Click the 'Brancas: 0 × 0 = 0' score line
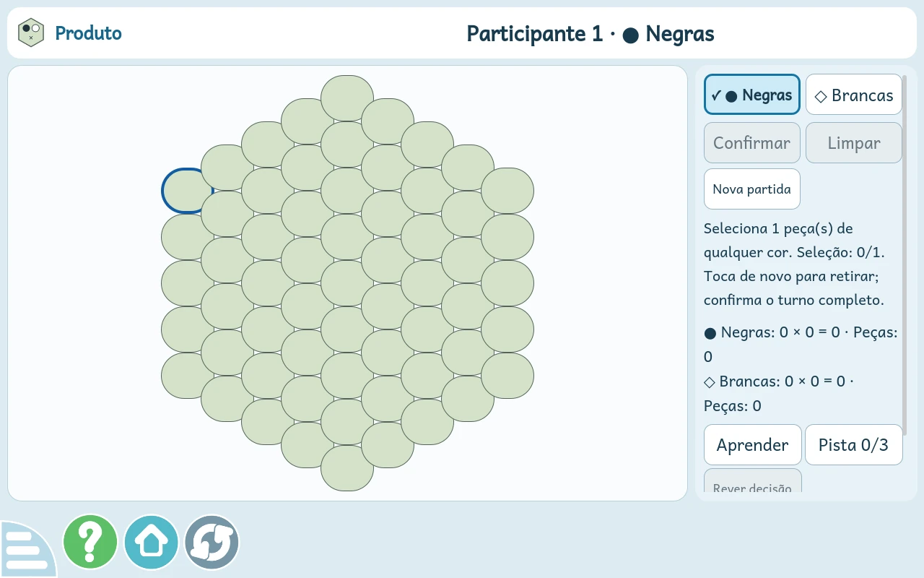924x578 pixels. pyautogui.click(x=779, y=393)
